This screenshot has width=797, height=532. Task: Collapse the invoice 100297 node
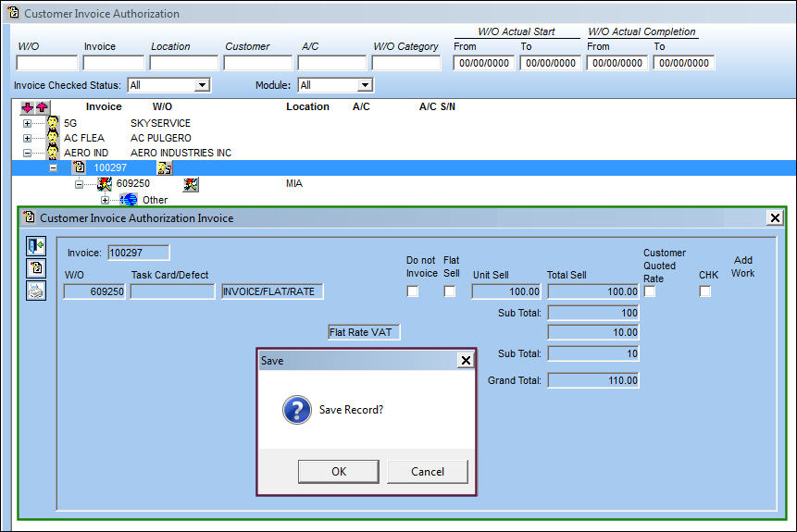pos(54,167)
